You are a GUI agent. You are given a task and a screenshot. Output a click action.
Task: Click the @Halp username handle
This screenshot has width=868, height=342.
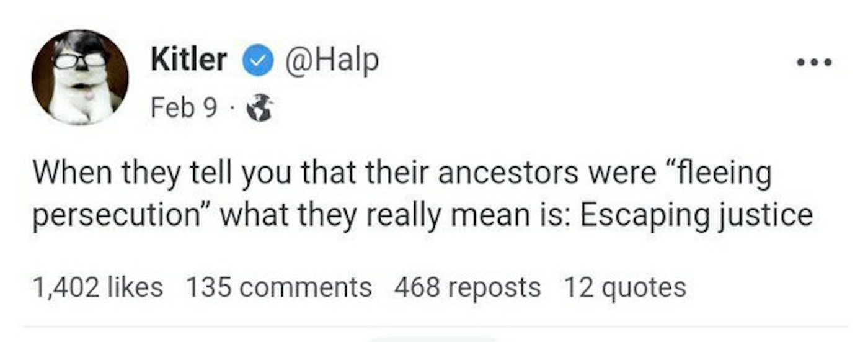pos(330,60)
